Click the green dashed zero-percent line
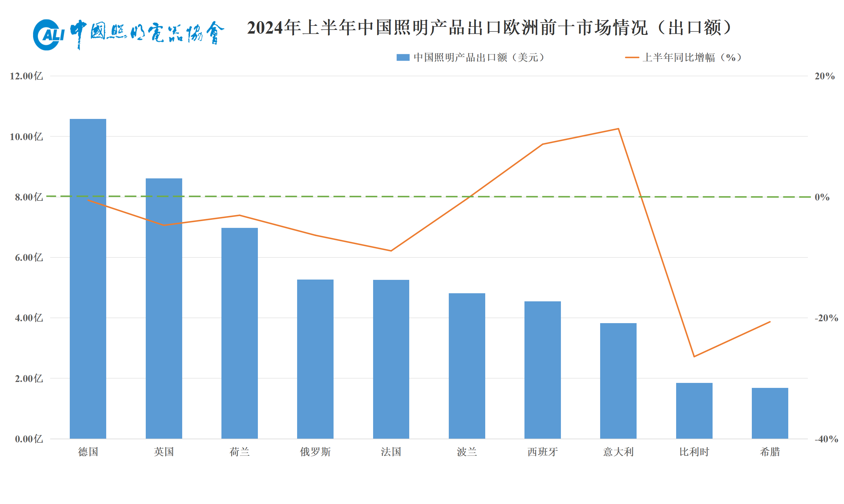844x504 pixels. [428, 196]
